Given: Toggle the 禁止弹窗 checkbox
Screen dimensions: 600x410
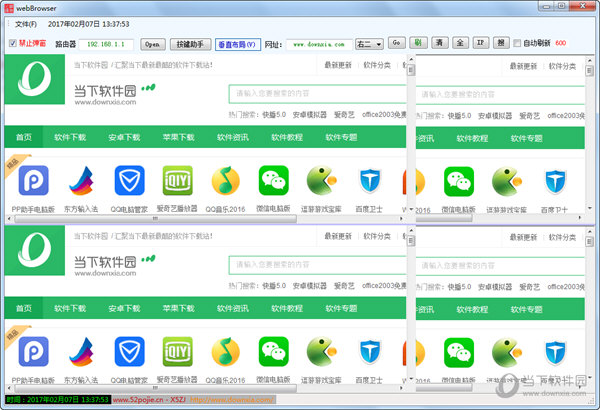Looking at the screenshot, I should pos(13,43).
